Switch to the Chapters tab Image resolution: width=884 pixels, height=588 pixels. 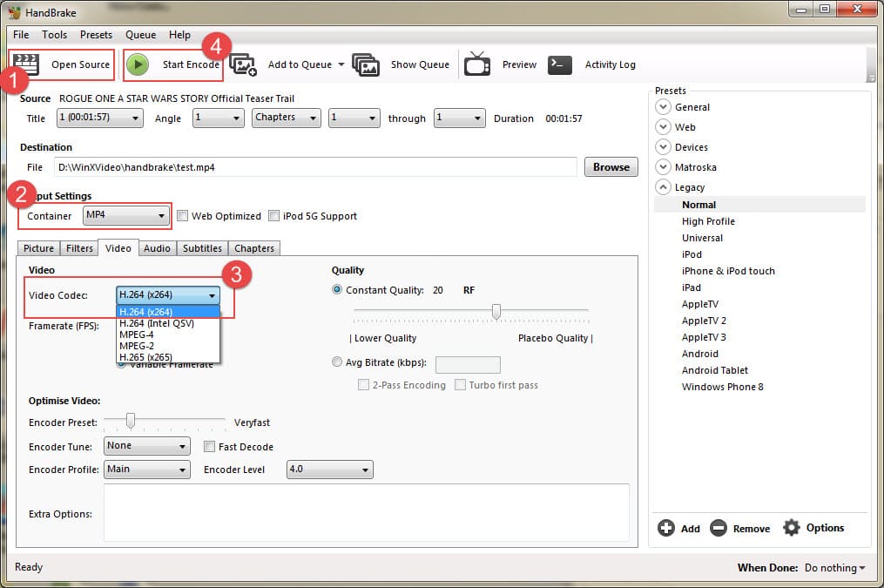254,248
